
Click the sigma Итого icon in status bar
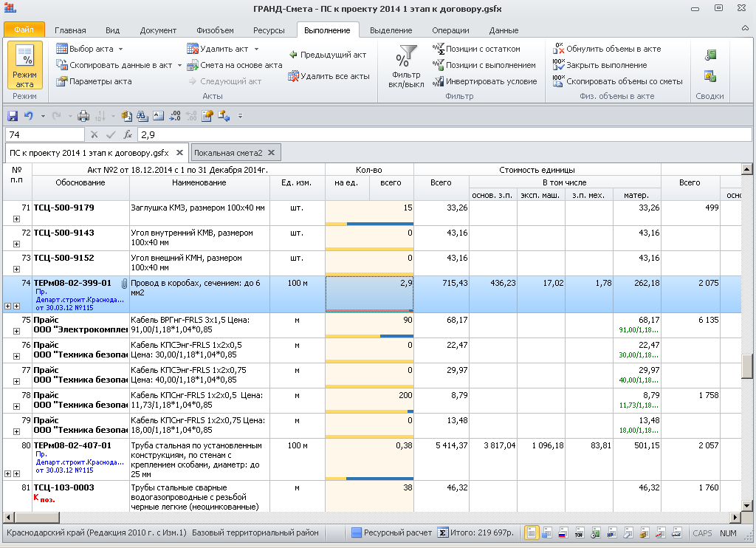pyautogui.click(x=443, y=532)
